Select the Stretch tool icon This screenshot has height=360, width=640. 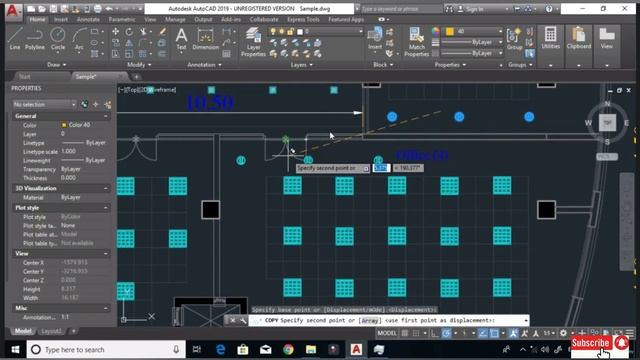(x=116, y=54)
